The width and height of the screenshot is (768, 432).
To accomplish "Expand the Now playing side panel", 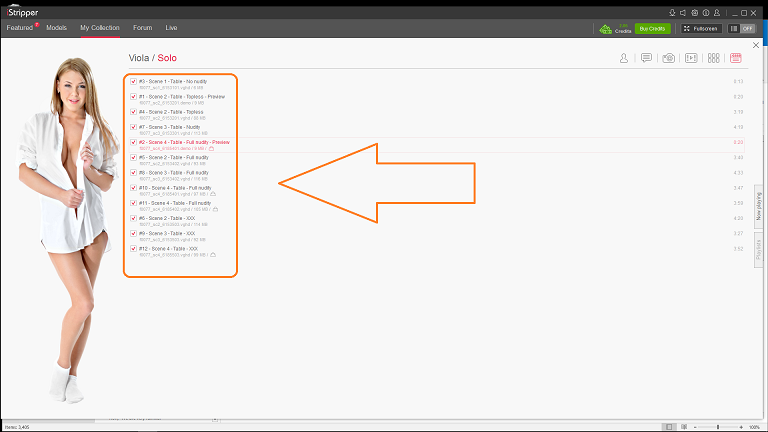I will [x=758, y=205].
